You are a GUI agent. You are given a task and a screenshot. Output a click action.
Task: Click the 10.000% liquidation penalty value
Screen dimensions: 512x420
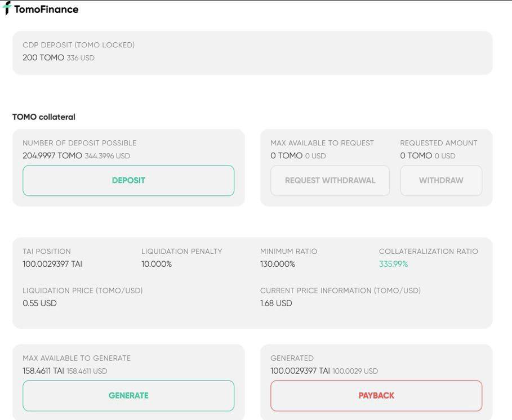pyautogui.click(x=157, y=264)
